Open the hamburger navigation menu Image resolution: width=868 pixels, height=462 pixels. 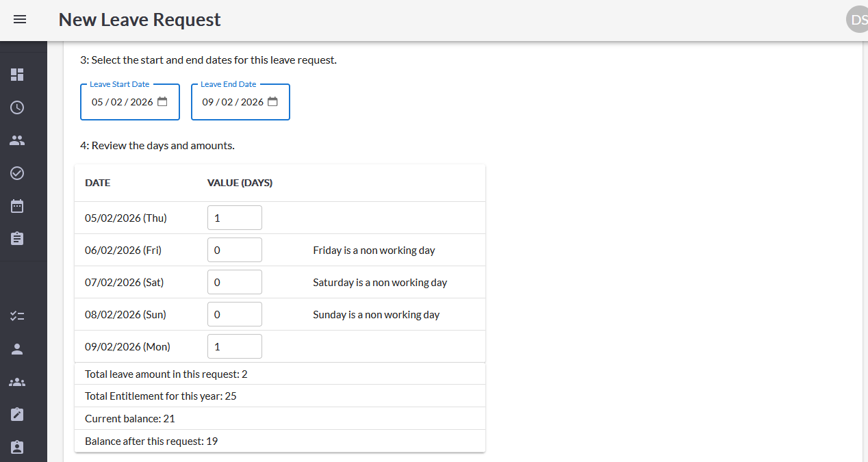[x=20, y=20]
